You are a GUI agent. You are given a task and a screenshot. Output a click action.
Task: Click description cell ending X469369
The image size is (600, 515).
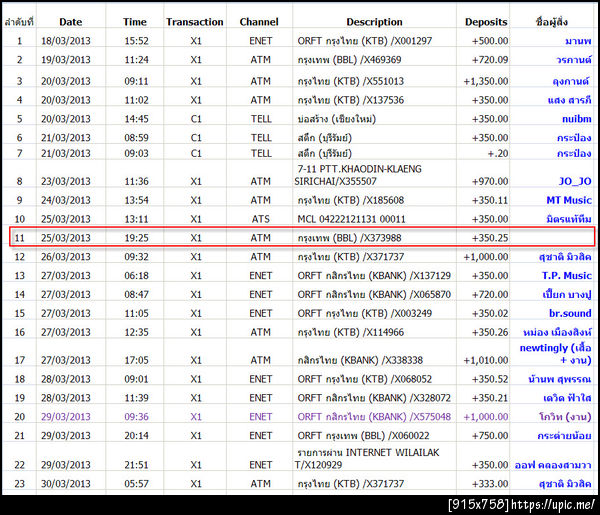tap(349, 60)
